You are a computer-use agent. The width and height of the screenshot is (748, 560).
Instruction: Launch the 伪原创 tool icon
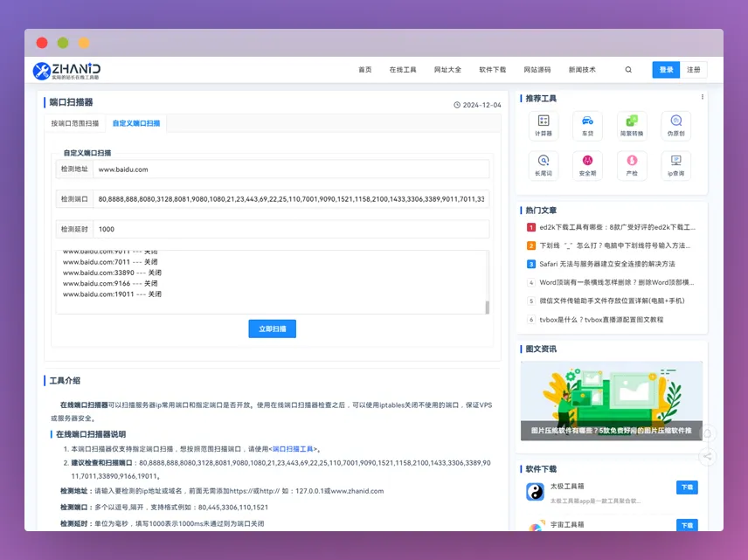(675, 124)
